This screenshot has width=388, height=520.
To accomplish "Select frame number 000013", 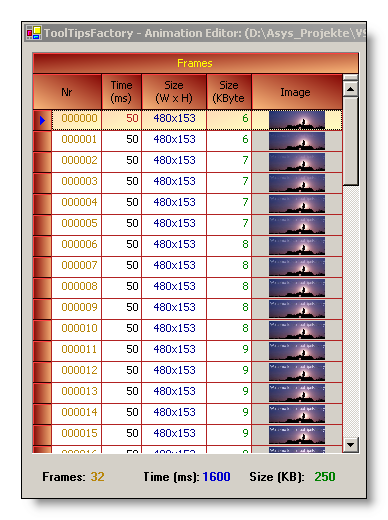I will pos(79,391).
